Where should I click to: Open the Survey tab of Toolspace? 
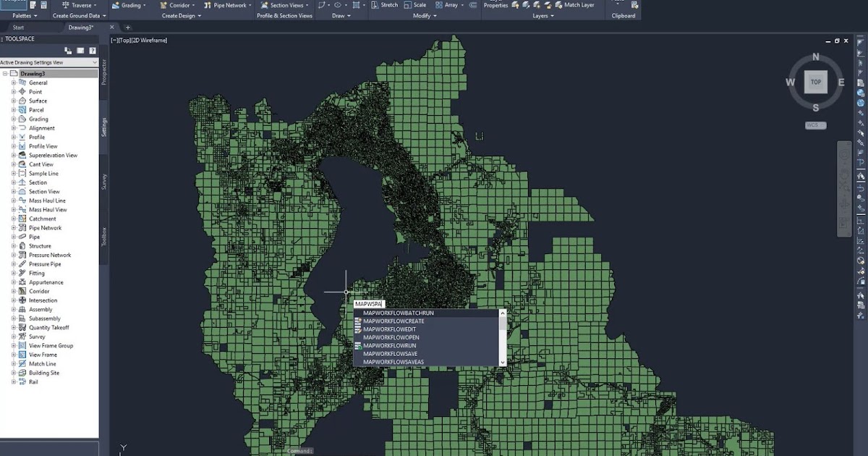tap(103, 181)
